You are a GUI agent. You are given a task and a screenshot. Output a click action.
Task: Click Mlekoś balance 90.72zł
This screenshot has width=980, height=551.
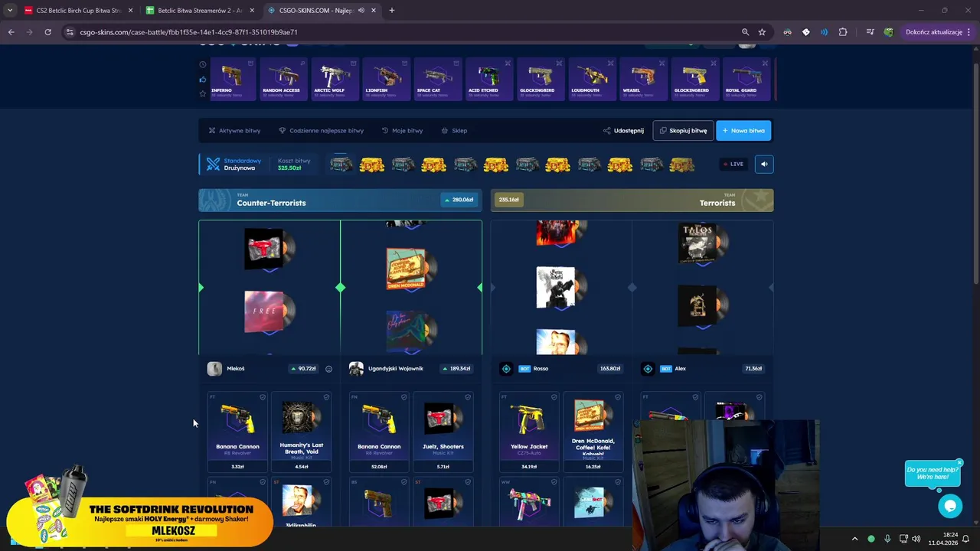pos(303,369)
